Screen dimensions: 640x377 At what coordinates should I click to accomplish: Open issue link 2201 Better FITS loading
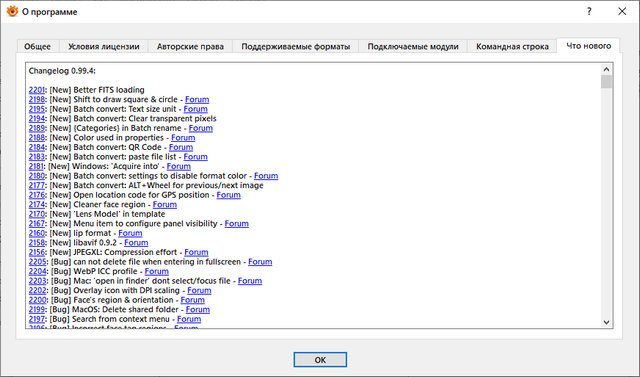point(37,90)
